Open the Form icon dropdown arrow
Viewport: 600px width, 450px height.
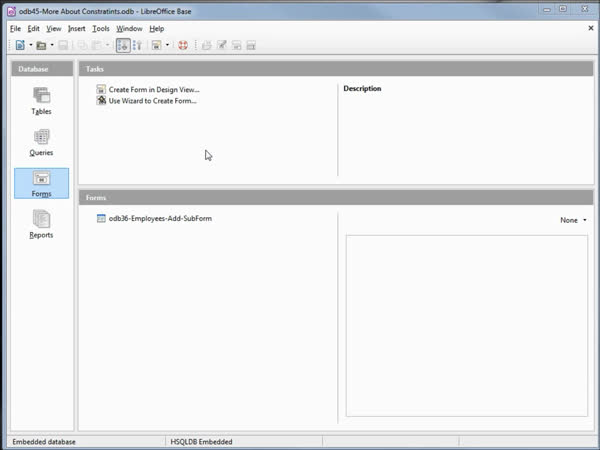(167, 45)
